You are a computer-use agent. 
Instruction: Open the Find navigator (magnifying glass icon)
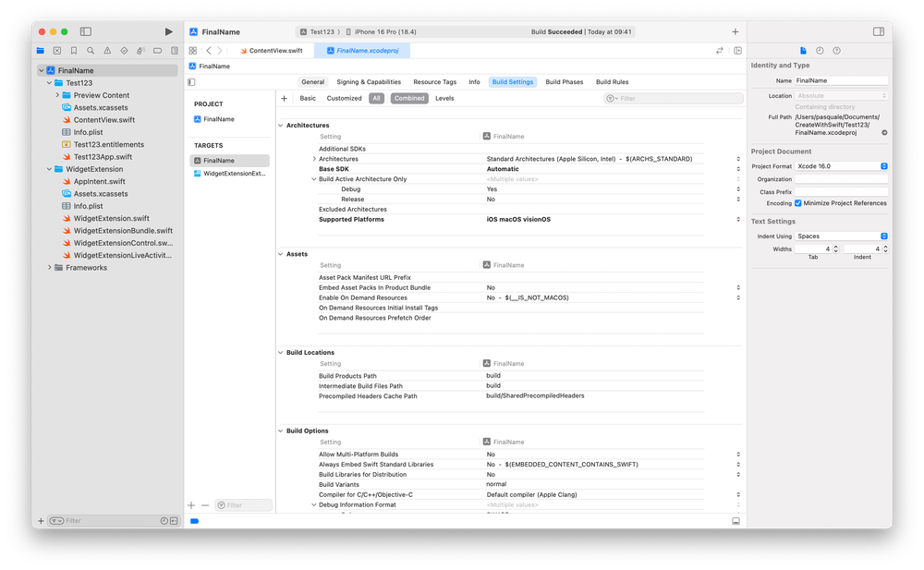pos(91,51)
